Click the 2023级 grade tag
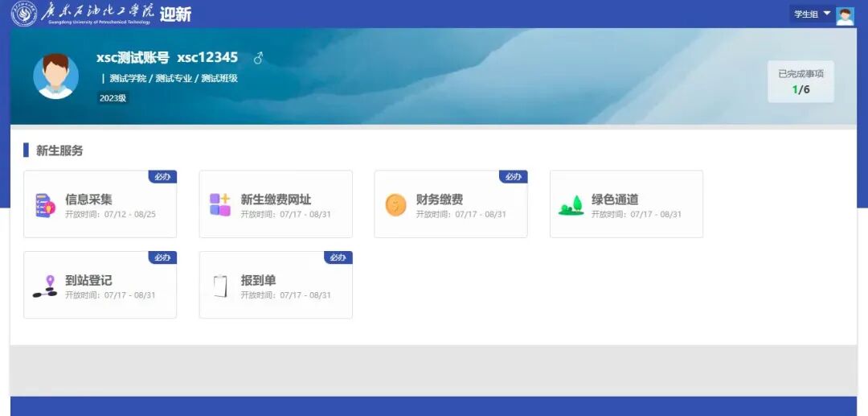Image resolution: width=868 pixels, height=416 pixels. coord(113,98)
